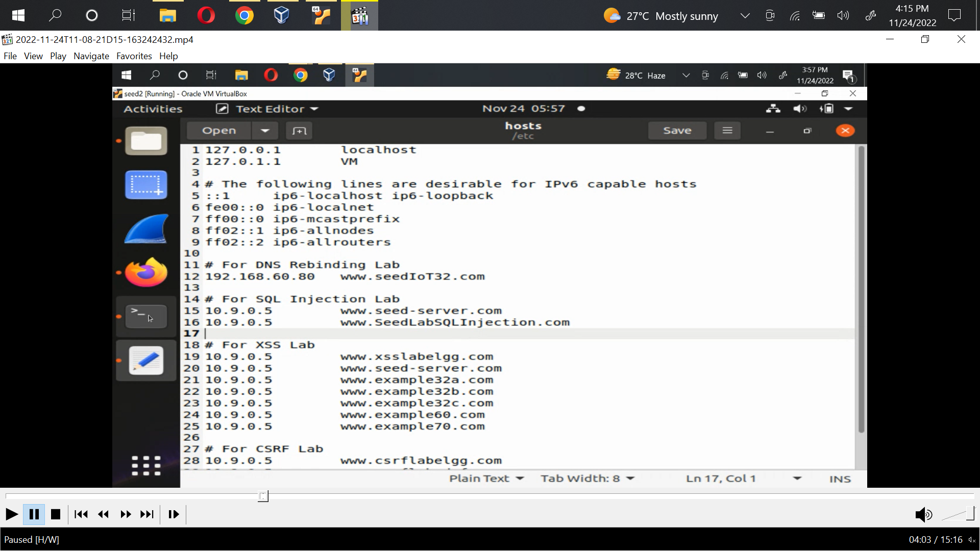Open the Terminal from the VM dock
Screen dimensions: 980x551
[146, 316]
